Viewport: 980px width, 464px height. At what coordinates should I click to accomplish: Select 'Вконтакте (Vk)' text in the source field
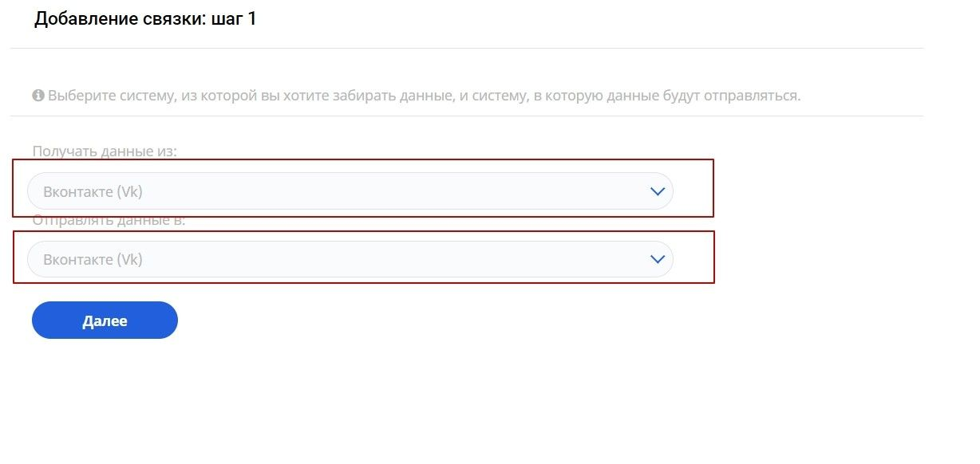pyautogui.click(x=93, y=191)
